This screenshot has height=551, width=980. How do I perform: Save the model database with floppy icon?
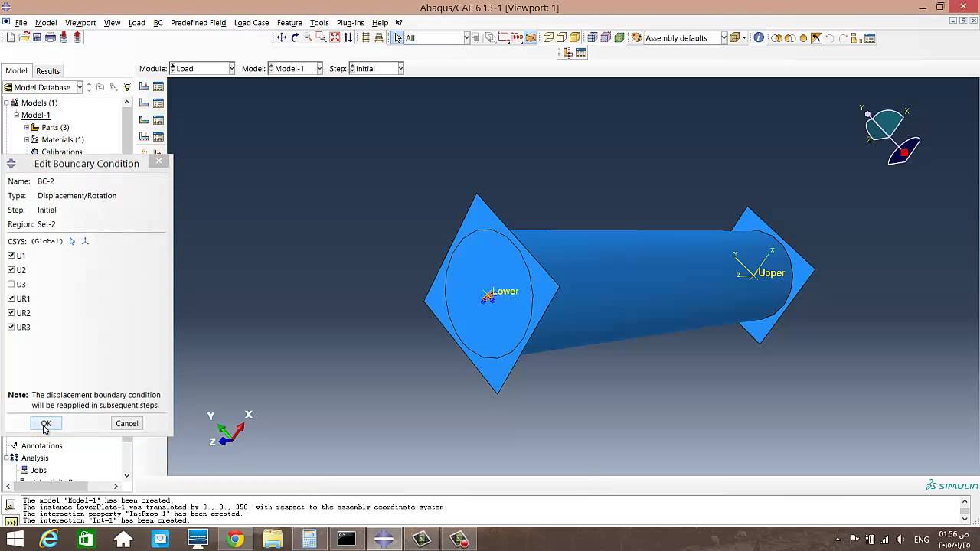[37, 37]
